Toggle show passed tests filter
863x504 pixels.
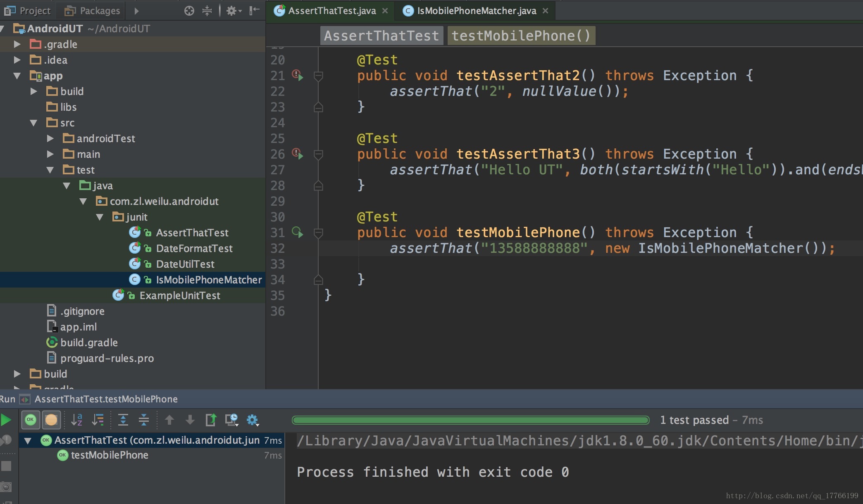point(31,420)
